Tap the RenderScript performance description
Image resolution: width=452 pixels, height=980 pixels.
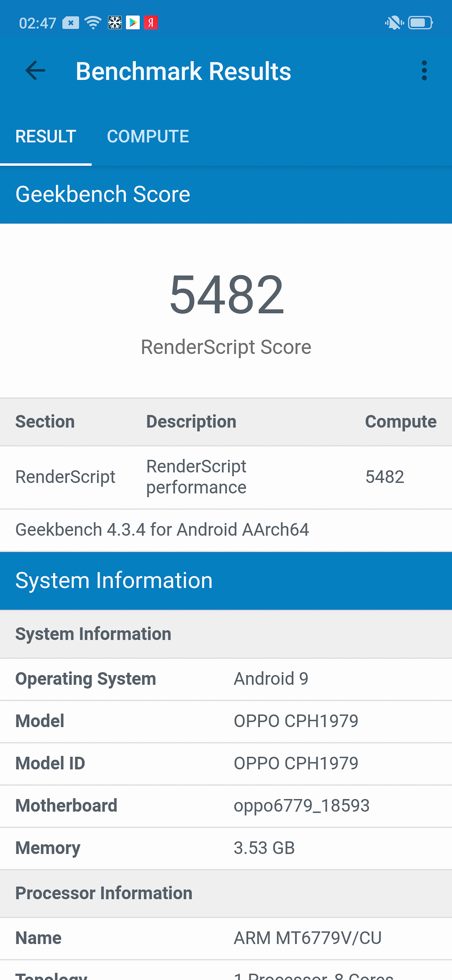pos(197,477)
